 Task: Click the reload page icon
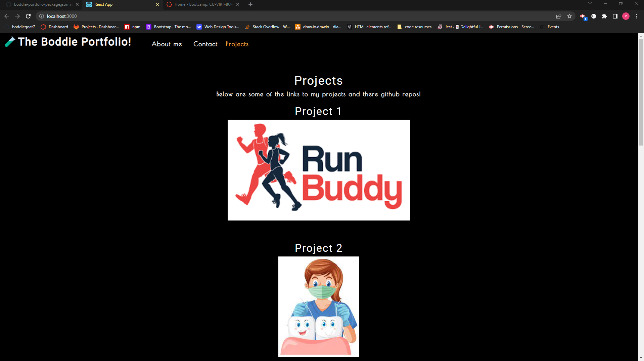point(28,16)
